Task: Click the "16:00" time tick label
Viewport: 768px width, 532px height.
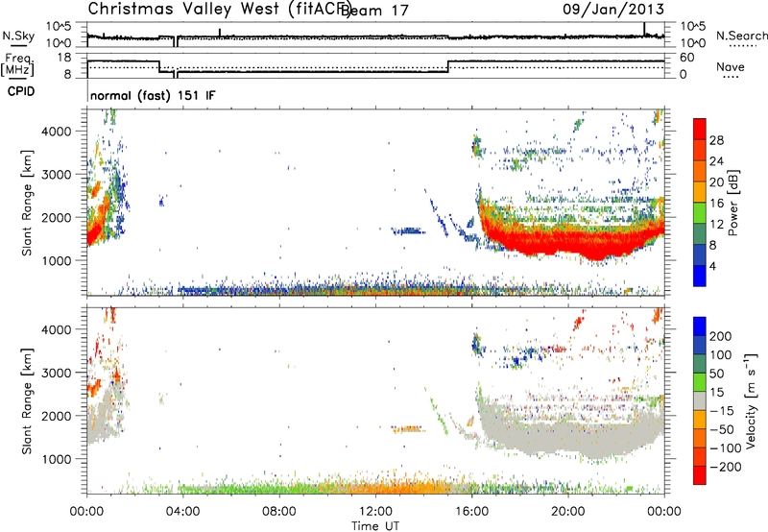Action: [x=471, y=512]
